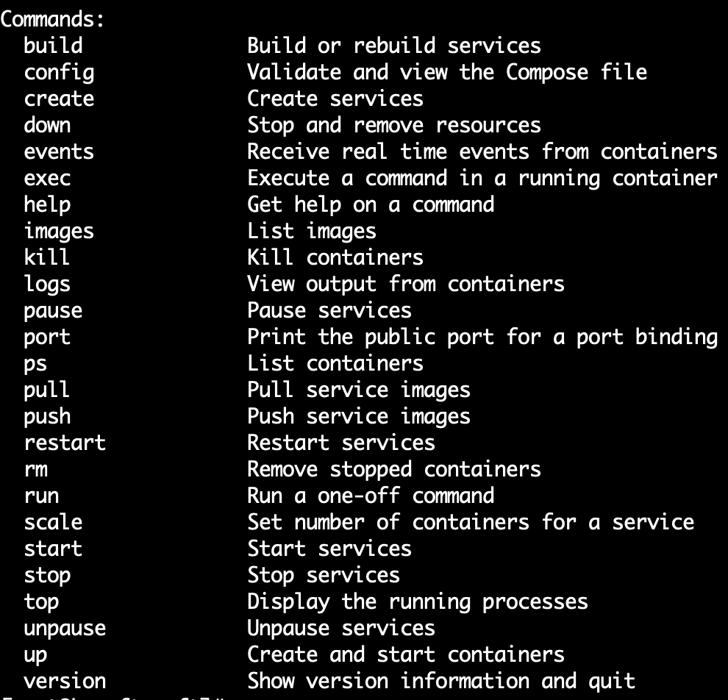Place cursor on the "images" command

coord(59,231)
